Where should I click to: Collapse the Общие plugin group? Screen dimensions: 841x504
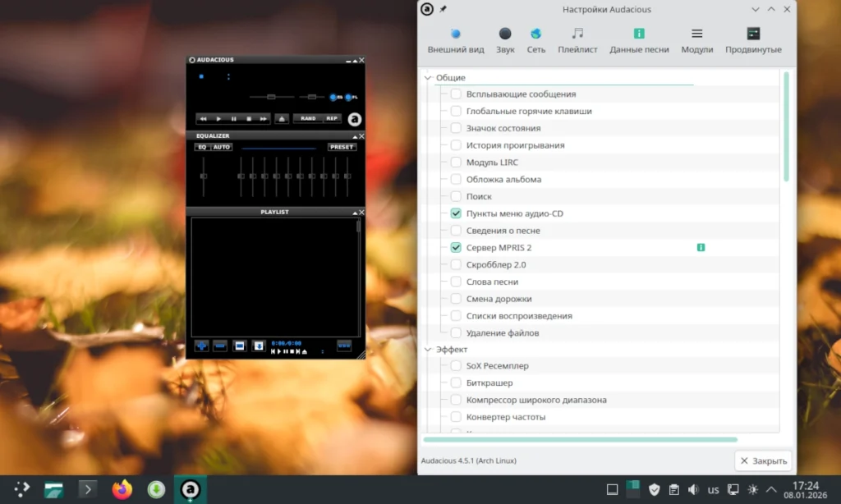tap(428, 78)
